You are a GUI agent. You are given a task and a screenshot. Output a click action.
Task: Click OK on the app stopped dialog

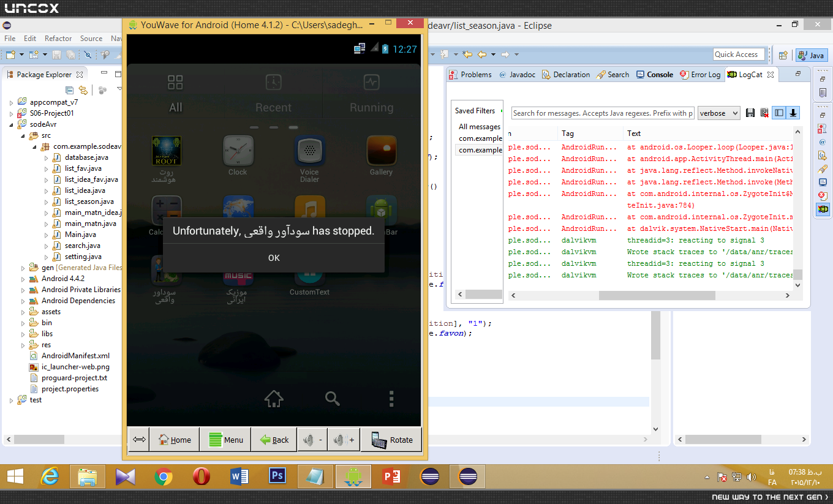pyautogui.click(x=274, y=258)
